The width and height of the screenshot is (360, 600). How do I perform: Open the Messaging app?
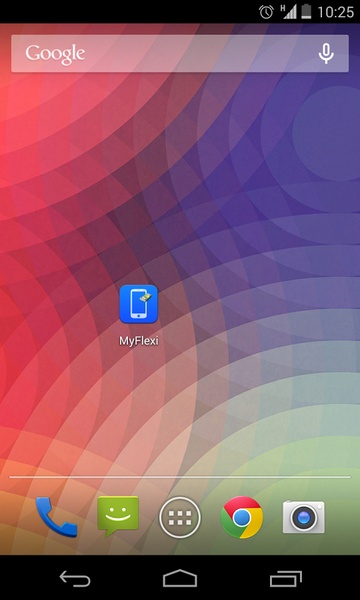tap(118, 517)
